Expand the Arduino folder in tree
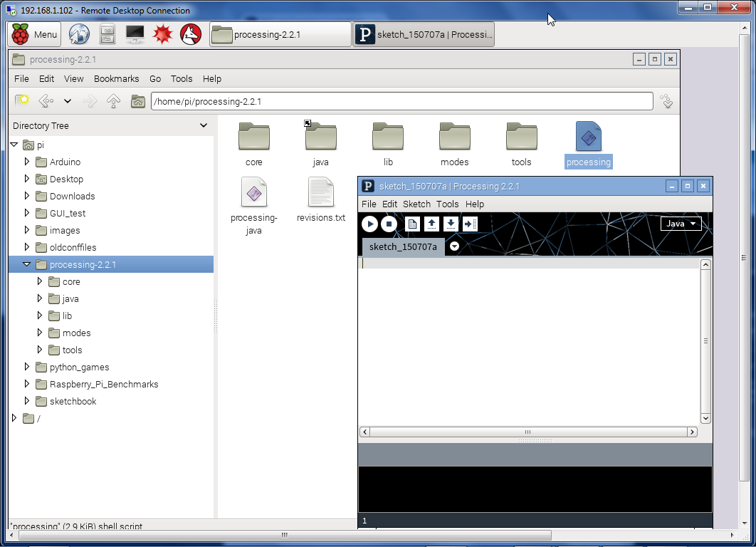The width and height of the screenshot is (756, 547). tap(27, 162)
